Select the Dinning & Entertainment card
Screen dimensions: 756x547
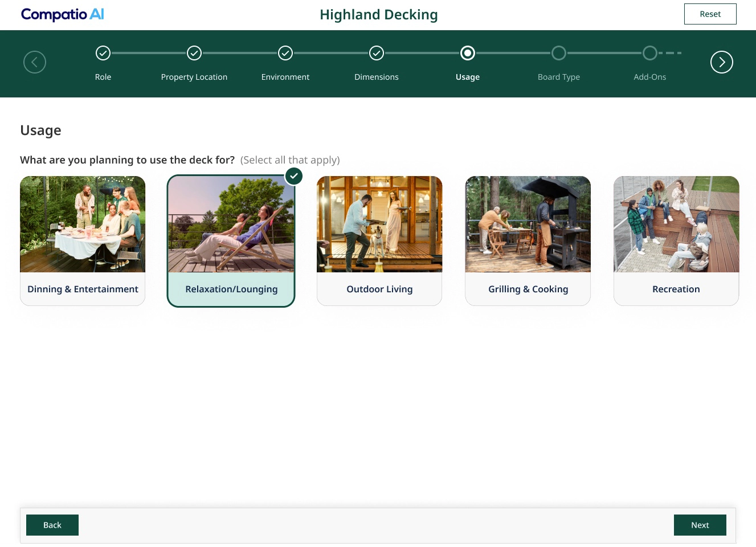83,240
